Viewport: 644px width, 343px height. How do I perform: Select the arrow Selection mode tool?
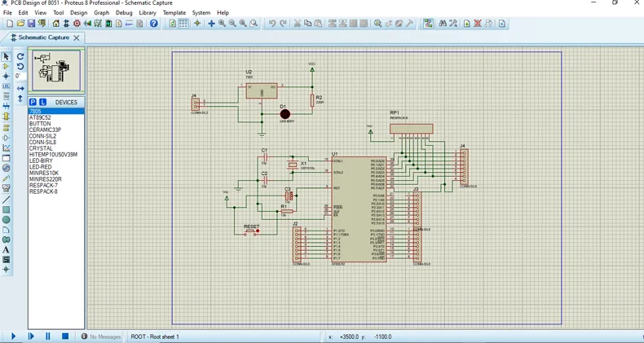tap(7, 56)
